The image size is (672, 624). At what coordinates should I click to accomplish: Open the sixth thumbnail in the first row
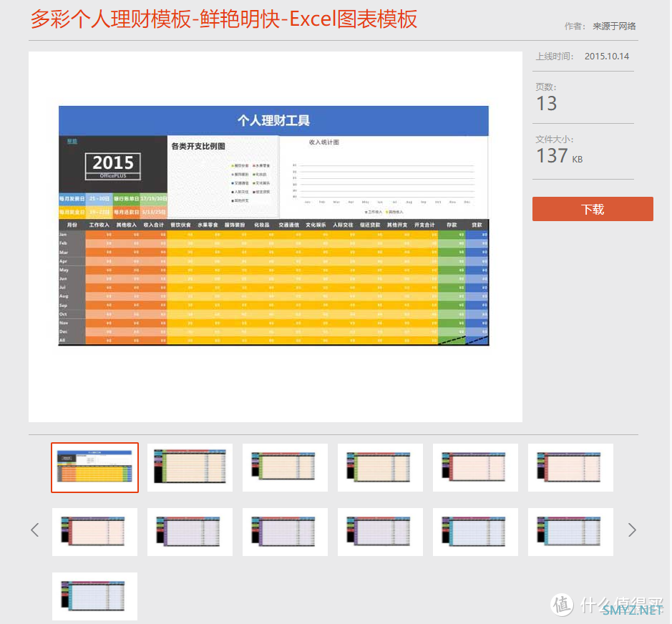point(570,467)
